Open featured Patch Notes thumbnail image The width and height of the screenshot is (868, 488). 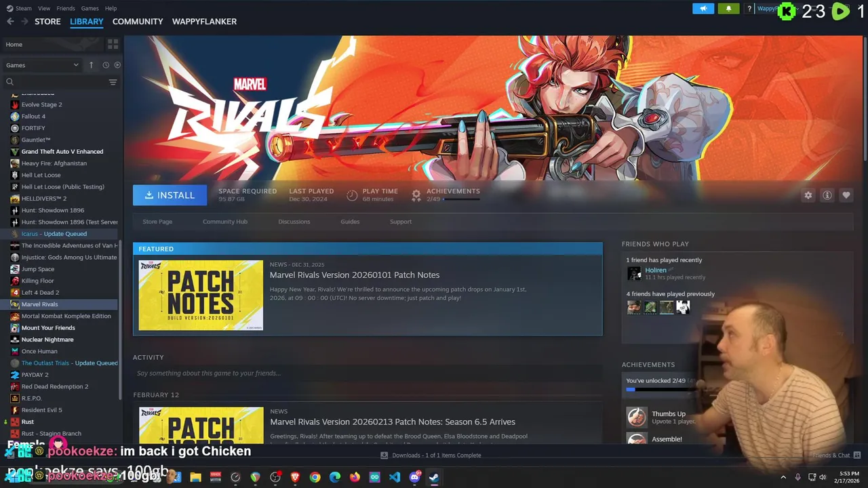click(201, 295)
